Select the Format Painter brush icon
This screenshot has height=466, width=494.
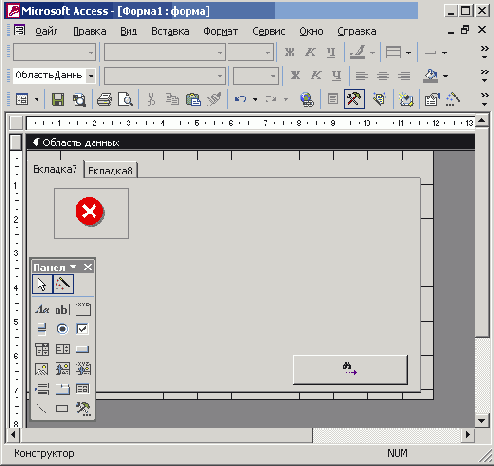coord(214,99)
